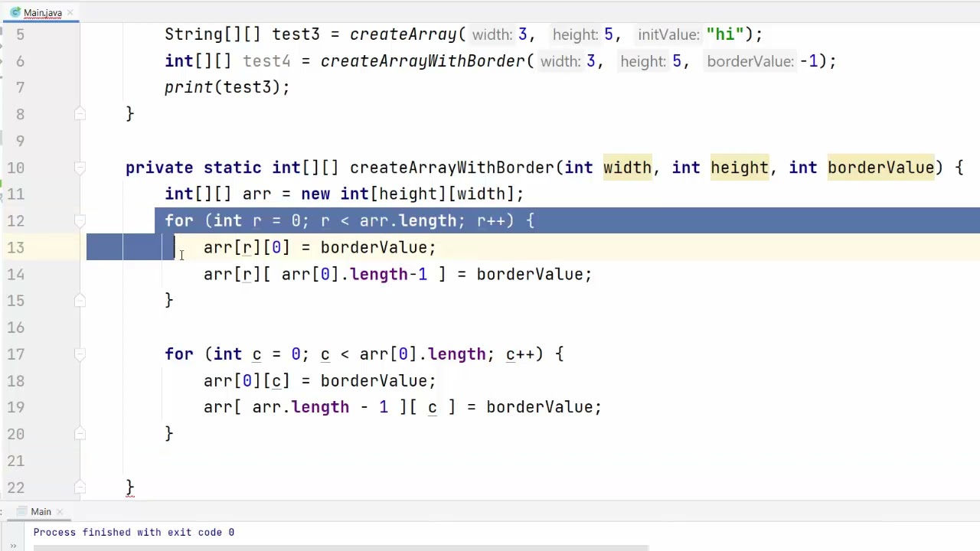Collapse the for loop starting on line 17
The width and height of the screenshot is (980, 551).
80,354
